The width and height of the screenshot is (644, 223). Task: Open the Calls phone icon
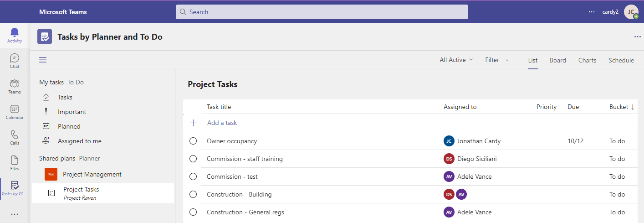click(x=15, y=135)
